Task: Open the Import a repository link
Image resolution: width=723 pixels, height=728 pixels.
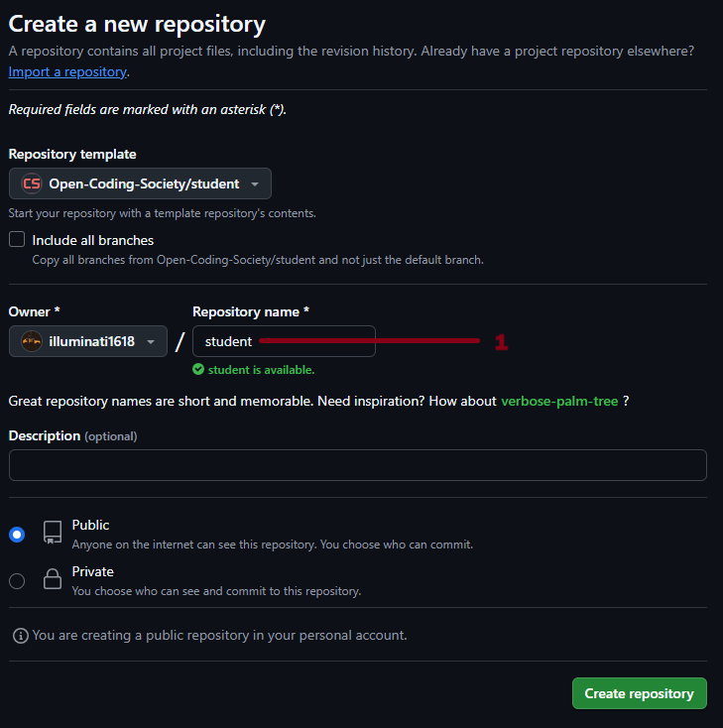Action: pos(67,71)
